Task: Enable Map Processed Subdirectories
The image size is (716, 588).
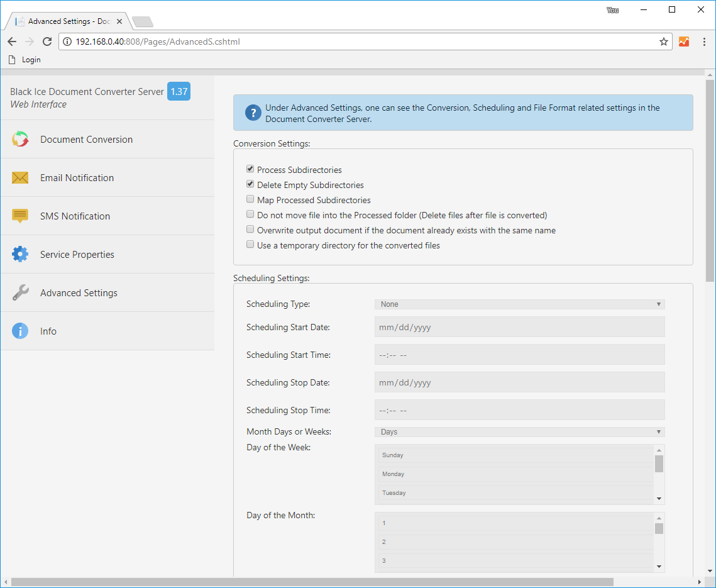Action: tap(250, 199)
